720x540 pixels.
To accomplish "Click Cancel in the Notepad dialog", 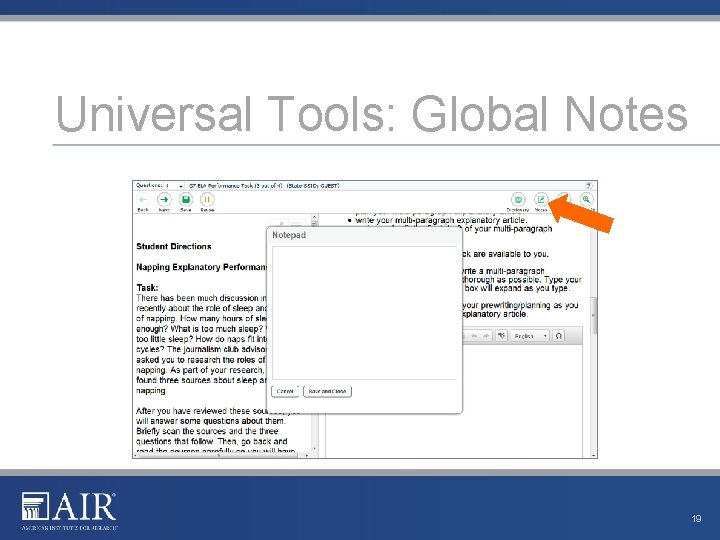I will click(285, 391).
